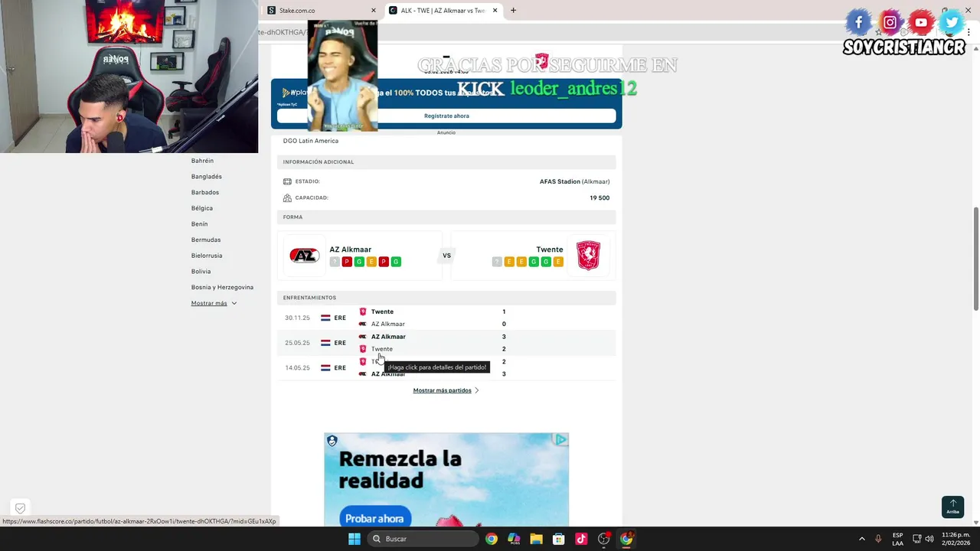980x551 pixels.
Task: Open Bélgica in the country list
Action: 202,208
